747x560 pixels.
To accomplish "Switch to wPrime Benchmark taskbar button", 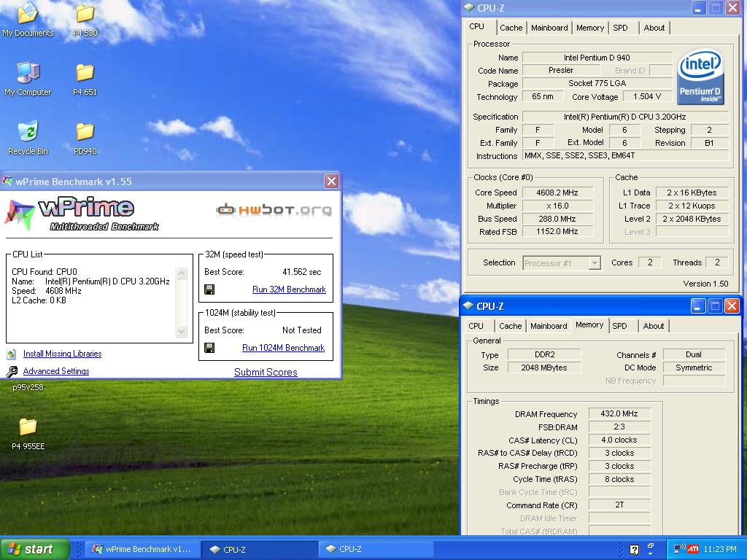I will (x=142, y=549).
